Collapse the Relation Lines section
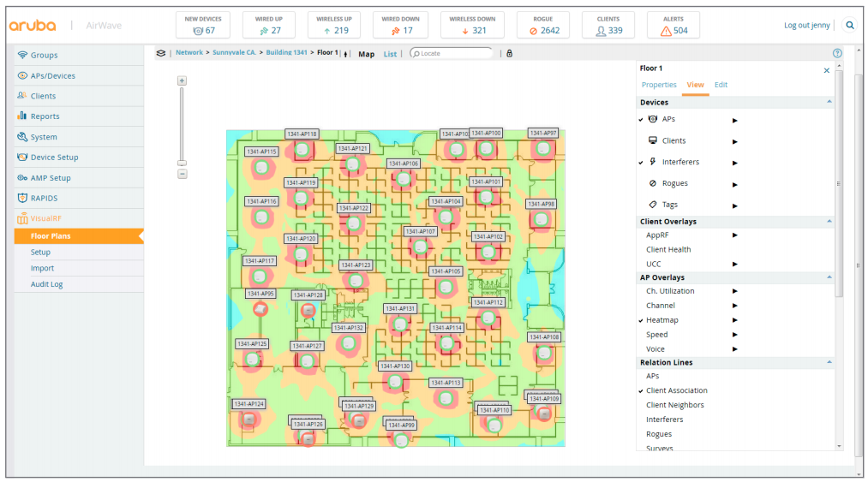This screenshot has height=482, width=868. tap(829, 362)
